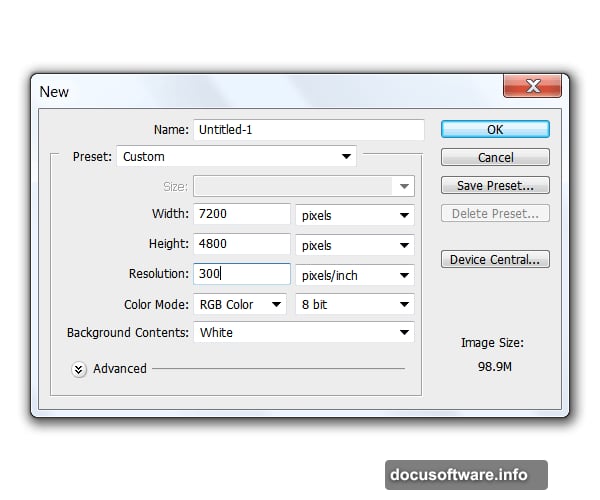This screenshot has height=500, width=600.
Task: Open the 8 bit depth dropdown
Action: [355, 304]
